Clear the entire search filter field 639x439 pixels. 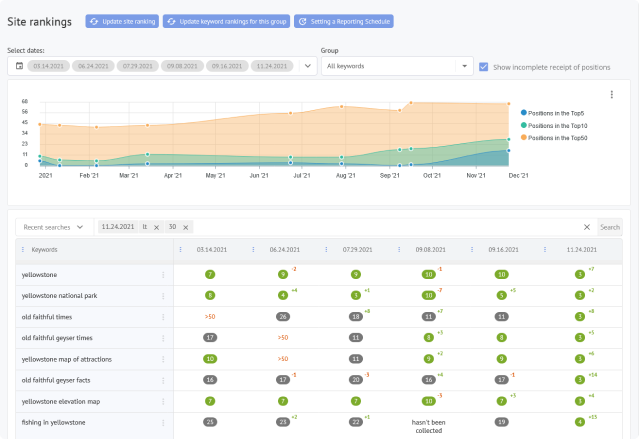point(587,227)
